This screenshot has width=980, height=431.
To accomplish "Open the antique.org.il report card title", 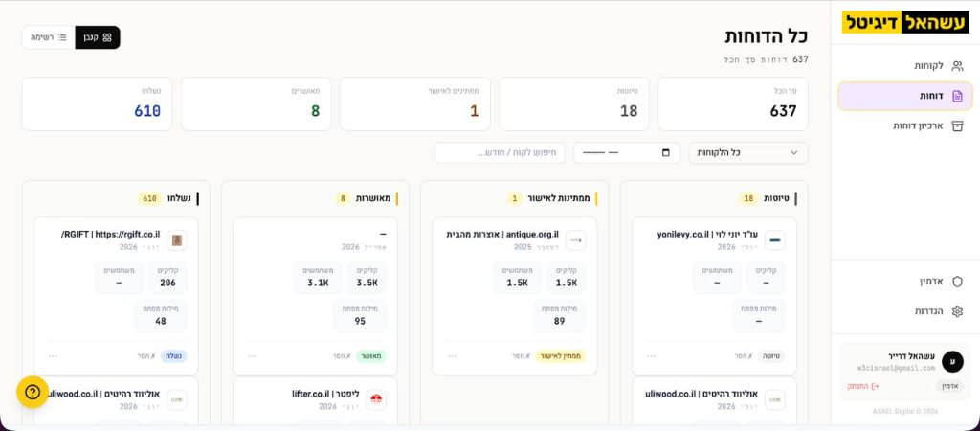I will click(502, 235).
